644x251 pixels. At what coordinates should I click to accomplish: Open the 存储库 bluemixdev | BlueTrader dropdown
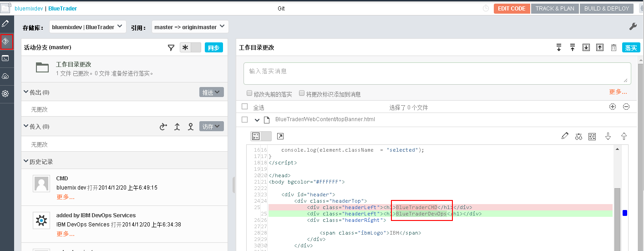88,27
